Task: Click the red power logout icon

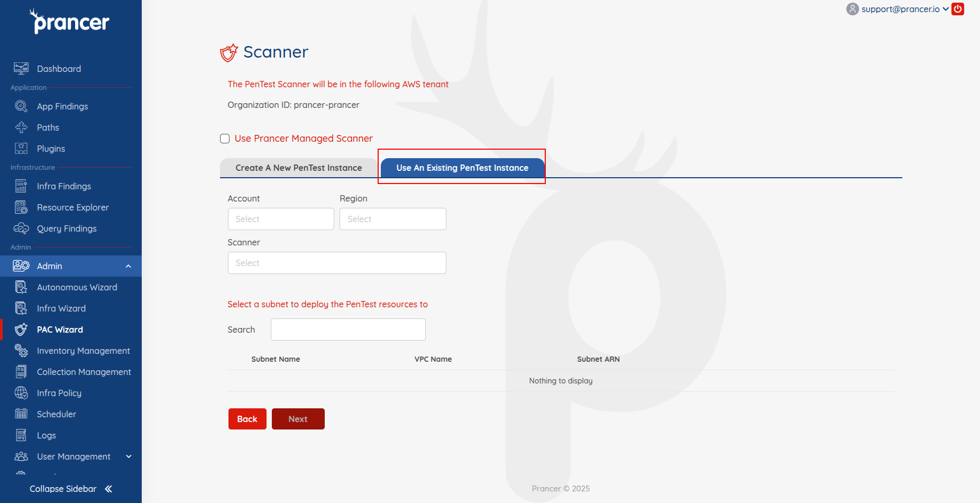Action: pos(958,9)
